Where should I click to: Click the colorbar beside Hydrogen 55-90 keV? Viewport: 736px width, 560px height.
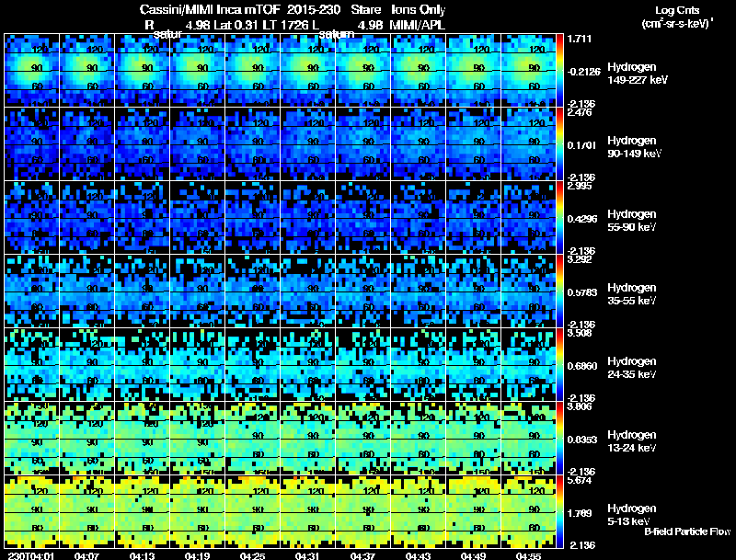[559, 217]
